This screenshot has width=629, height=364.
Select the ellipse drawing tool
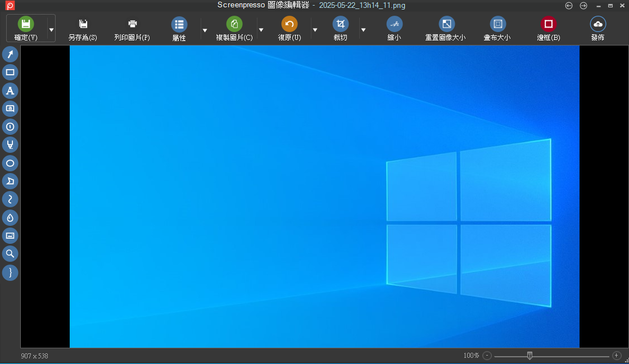[x=10, y=163]
